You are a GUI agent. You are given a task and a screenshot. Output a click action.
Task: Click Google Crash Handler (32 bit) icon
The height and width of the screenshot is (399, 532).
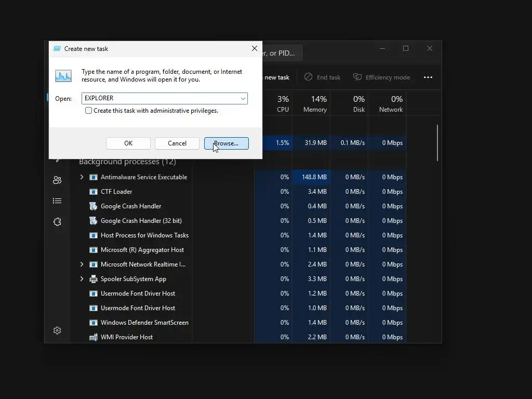(94, 221)
